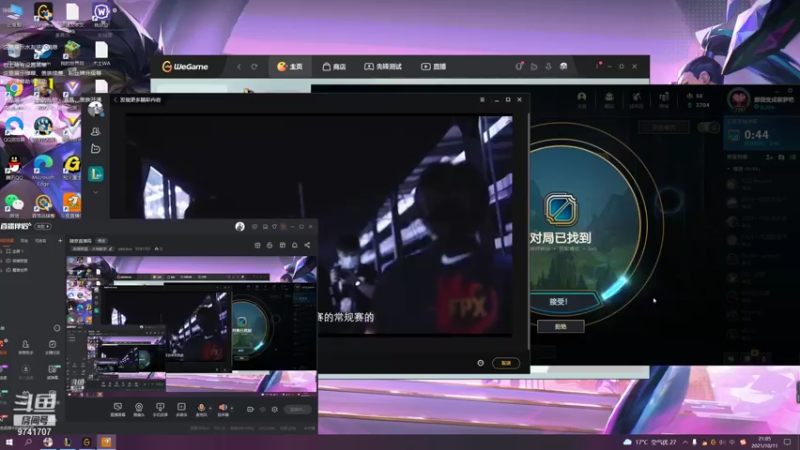Screen dimensions: 800x450
Task: Add phone casting source from bottom toolbar
Action: [x=160, y=409]
